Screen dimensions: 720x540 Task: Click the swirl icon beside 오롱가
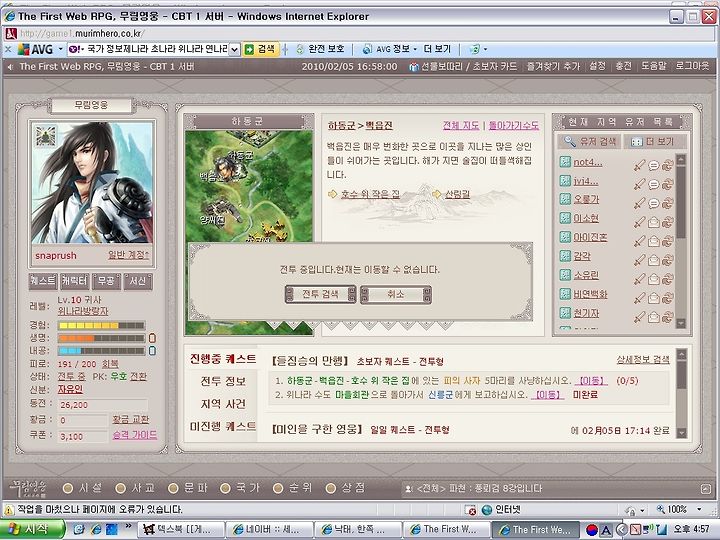click(x=668, y=203)
